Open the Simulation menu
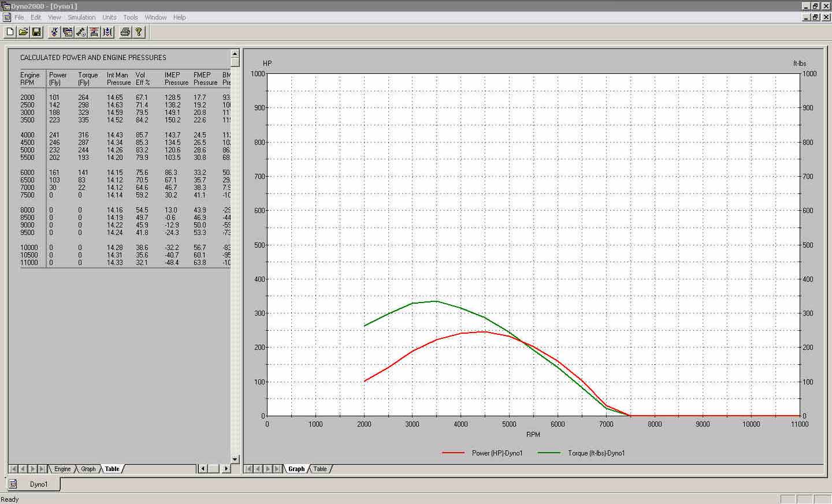Viewport: 832px width, 504px height. point(81,17)
